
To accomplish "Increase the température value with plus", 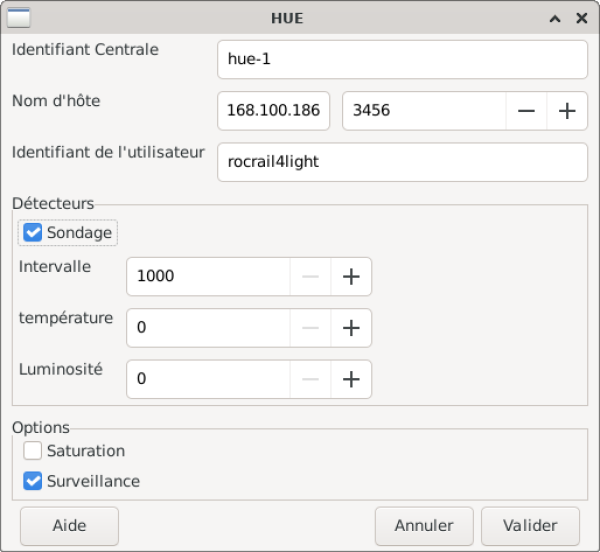I will coord(351,328).
